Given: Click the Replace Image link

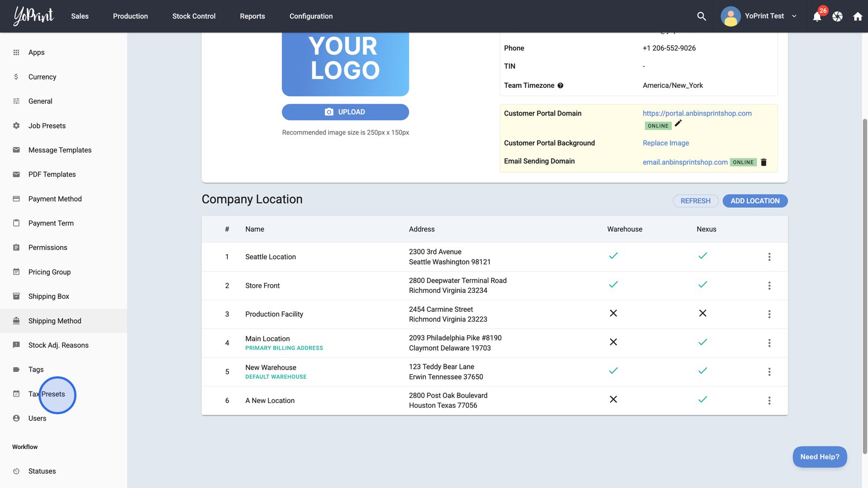Looking at the screenshot, I should pyautogui.click(x=666, y=143).
